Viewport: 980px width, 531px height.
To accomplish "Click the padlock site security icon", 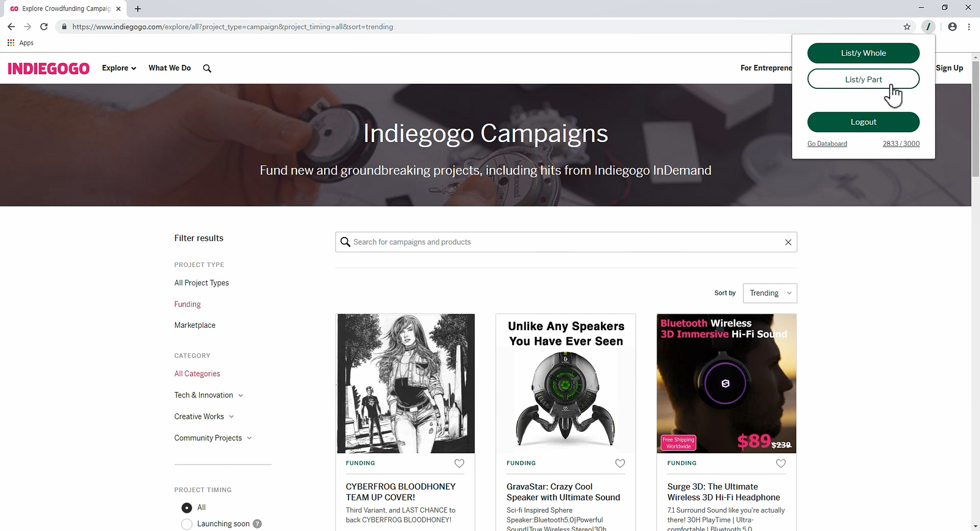I will (64, 26).
